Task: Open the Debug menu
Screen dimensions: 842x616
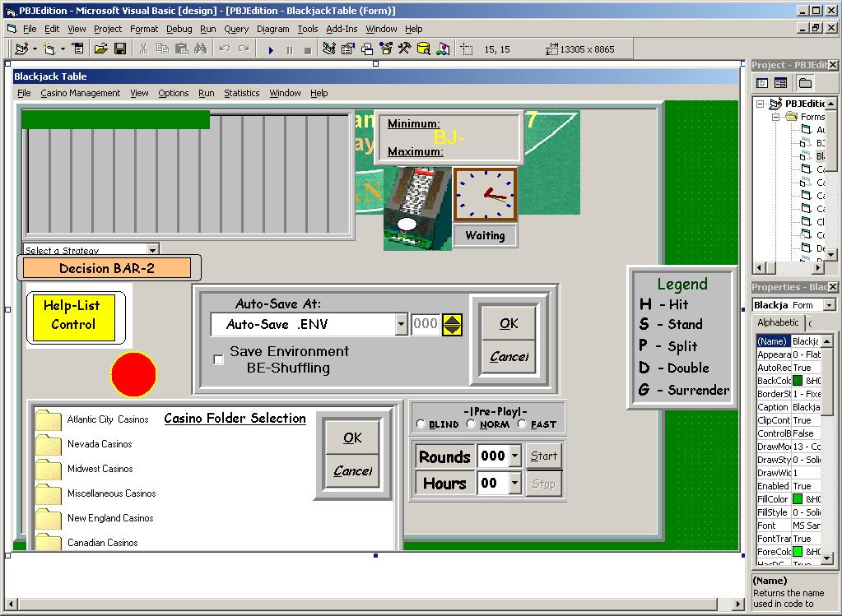Action: [179, 29]
